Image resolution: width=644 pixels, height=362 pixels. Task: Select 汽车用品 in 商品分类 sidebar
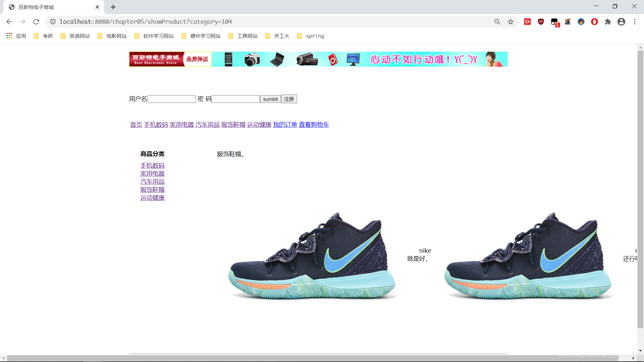click(152, 182)
